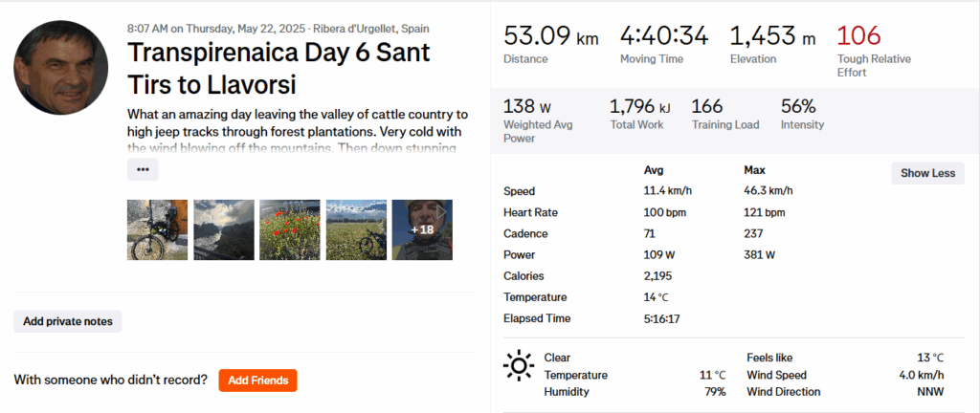Click the orange Add Friends button
980x413 pixels.
point(258,380)
